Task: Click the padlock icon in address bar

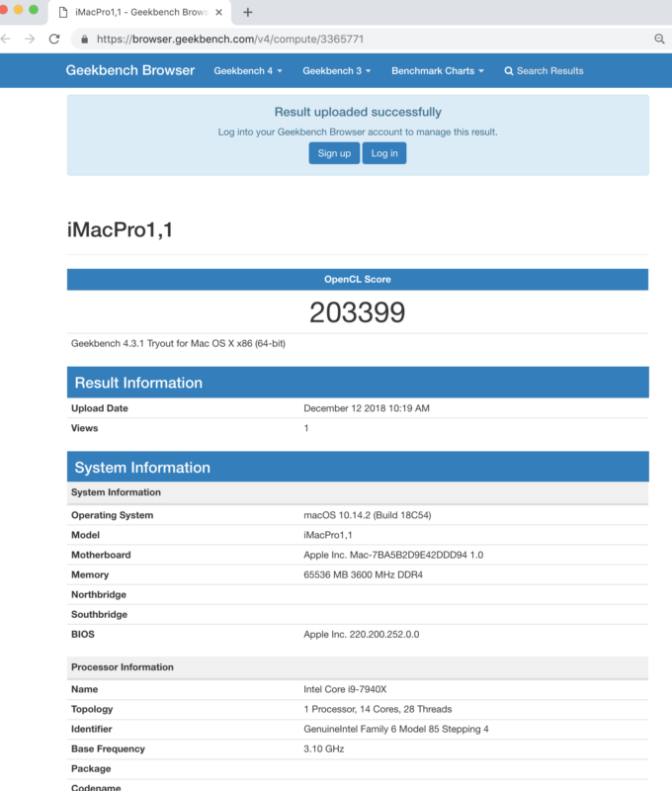Action: point(85,39)
